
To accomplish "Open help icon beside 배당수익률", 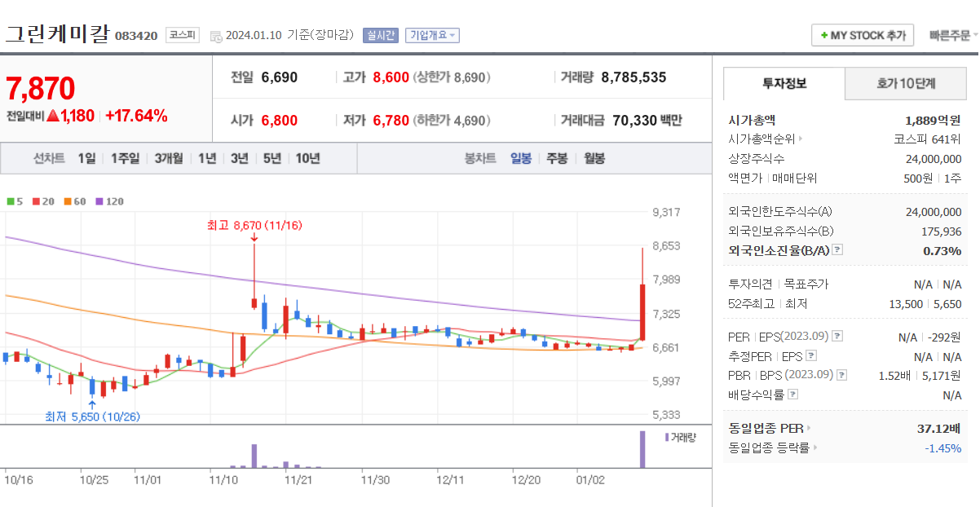I will pos(793,395).
